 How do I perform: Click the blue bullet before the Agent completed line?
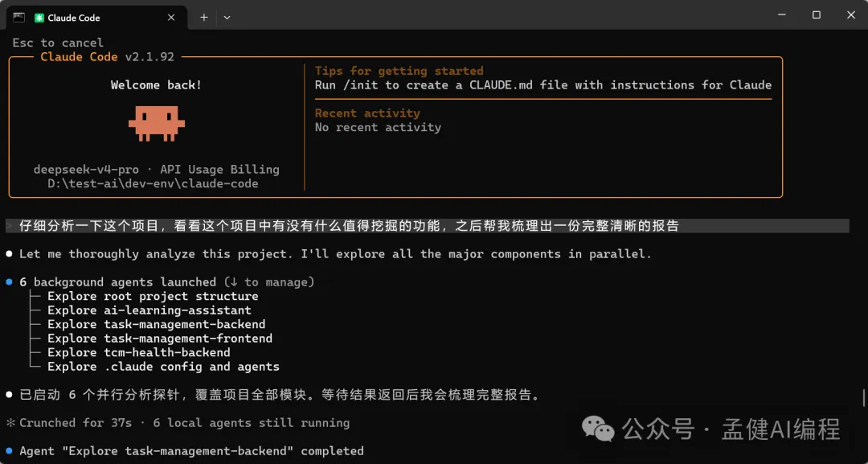tap(10, 451)
